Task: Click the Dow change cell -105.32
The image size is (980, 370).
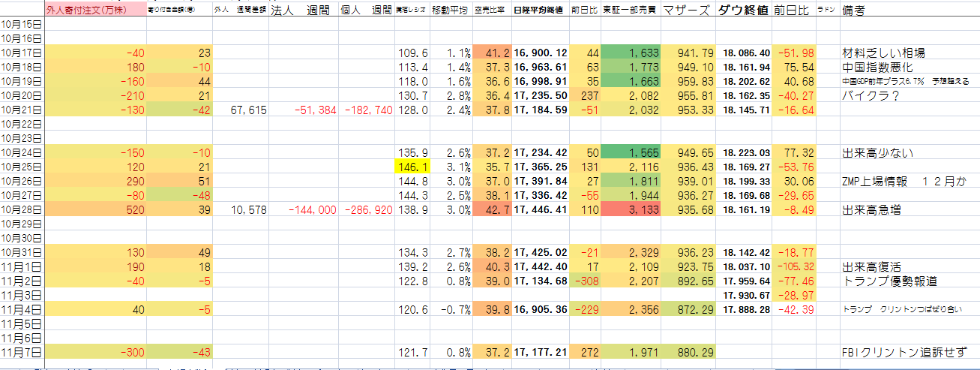Action: point(795,267)
